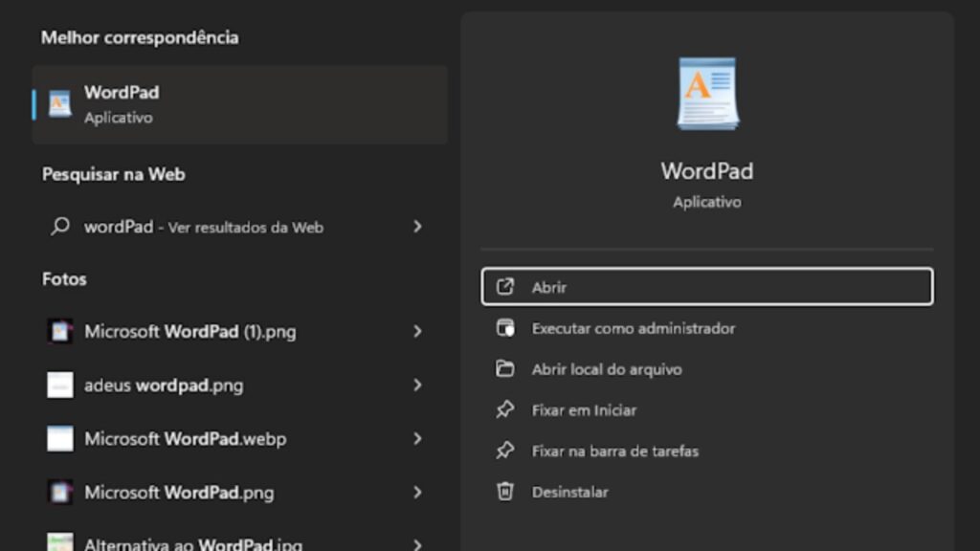Click the search magnifier icon beside wordPad web result
980x551 pixels.
60,226
